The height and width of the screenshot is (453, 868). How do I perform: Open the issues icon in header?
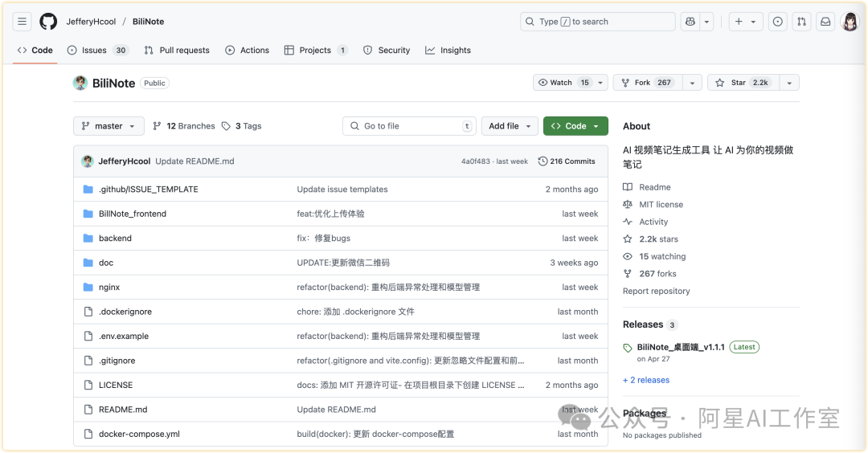(778, 22)
